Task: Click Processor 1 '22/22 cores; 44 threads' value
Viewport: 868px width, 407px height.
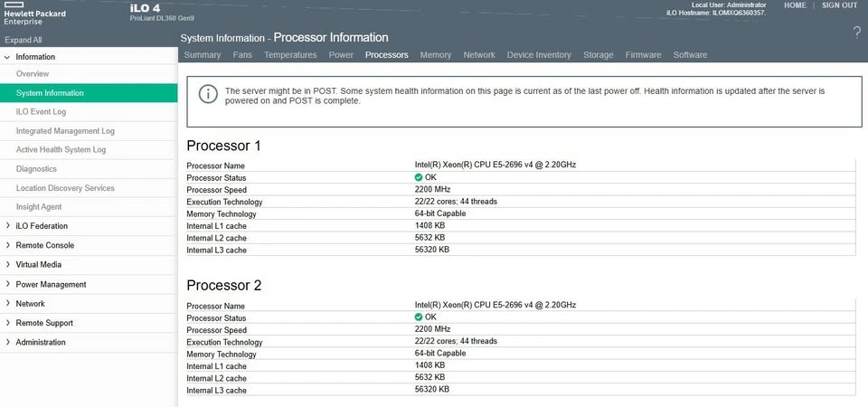Action: pyautogui.click(x=456, y=202)
